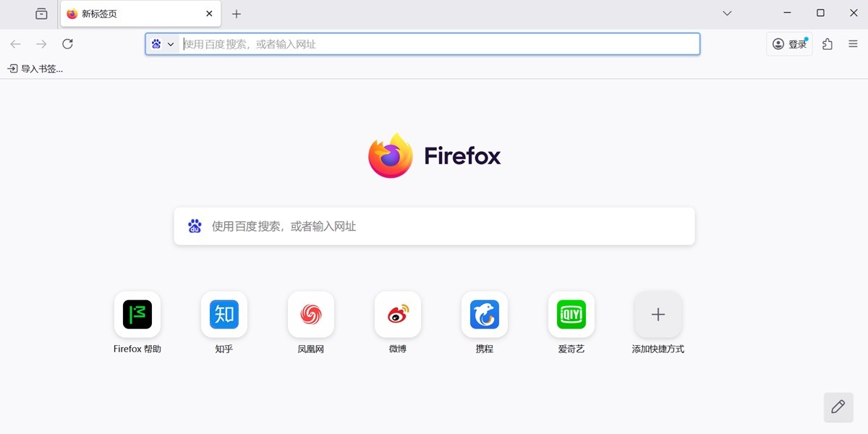Click the 登录 sign-in button
Screen dimensions: 868x434
coord(788,44)
